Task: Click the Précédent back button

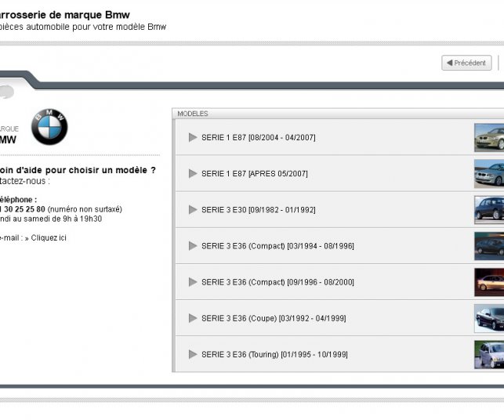Action: coord(466,63)
